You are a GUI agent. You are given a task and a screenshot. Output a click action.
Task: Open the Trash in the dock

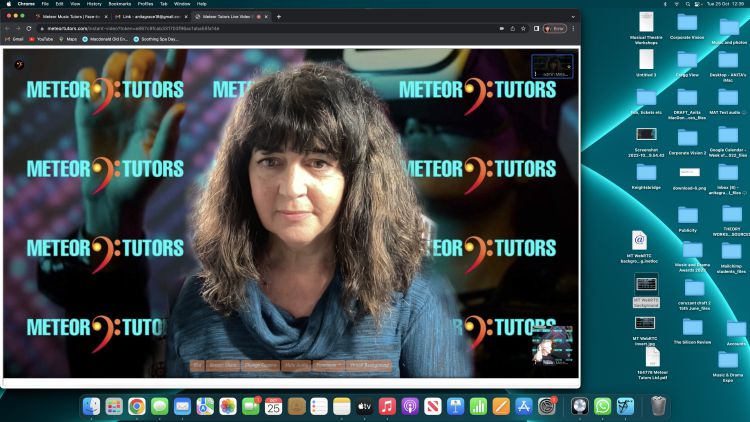(659, 406)
